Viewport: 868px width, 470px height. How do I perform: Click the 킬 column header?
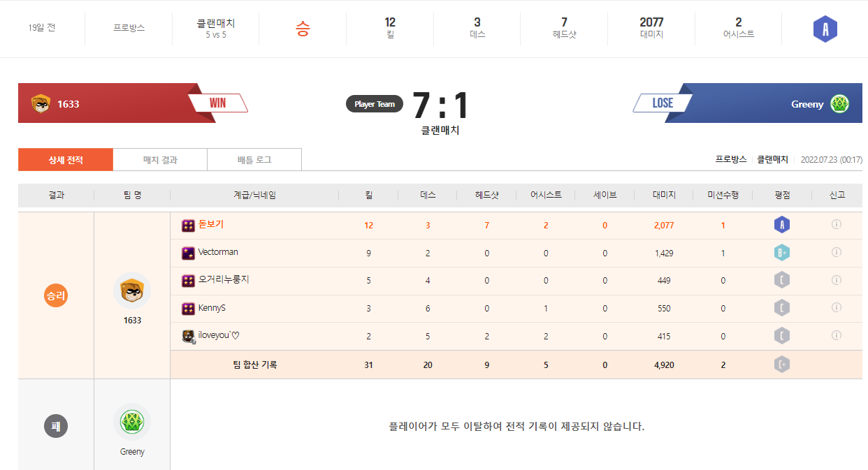(368, 196)
